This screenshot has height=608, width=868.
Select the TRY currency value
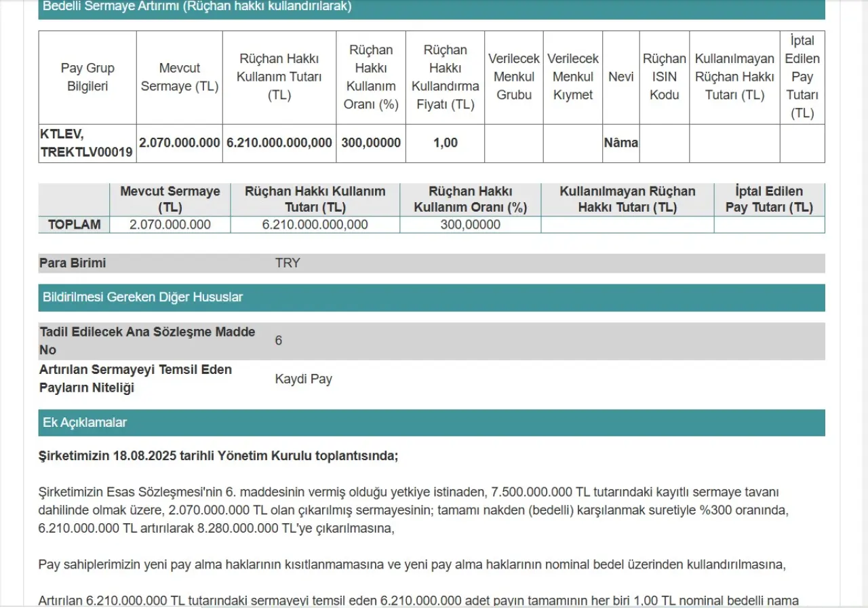(288, 263)
